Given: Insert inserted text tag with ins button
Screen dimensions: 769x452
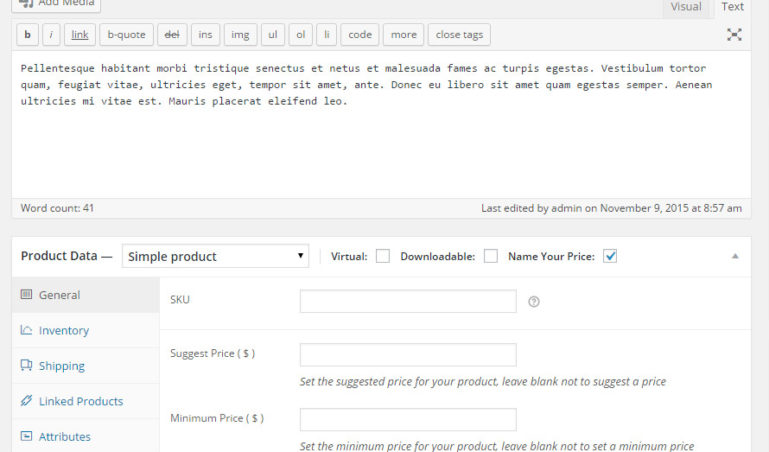Looking at the screenshot, I should [205, 35].
